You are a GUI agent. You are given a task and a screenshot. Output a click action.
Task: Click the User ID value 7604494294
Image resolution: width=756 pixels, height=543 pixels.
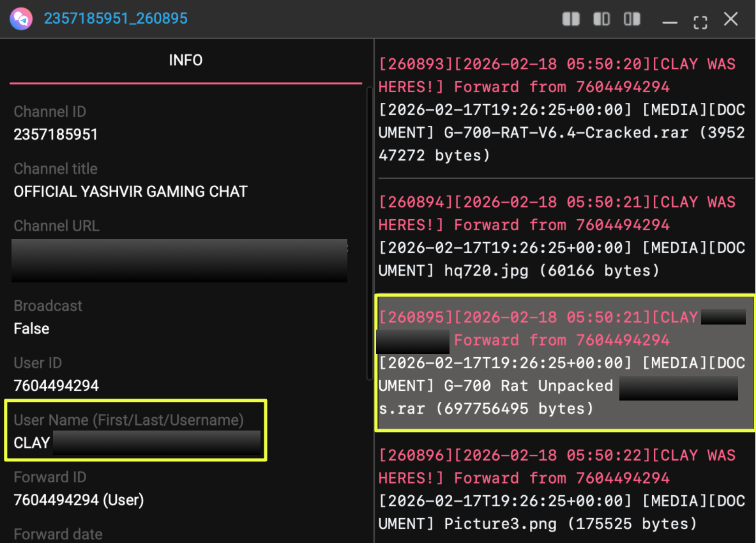(x=56, y=386)
